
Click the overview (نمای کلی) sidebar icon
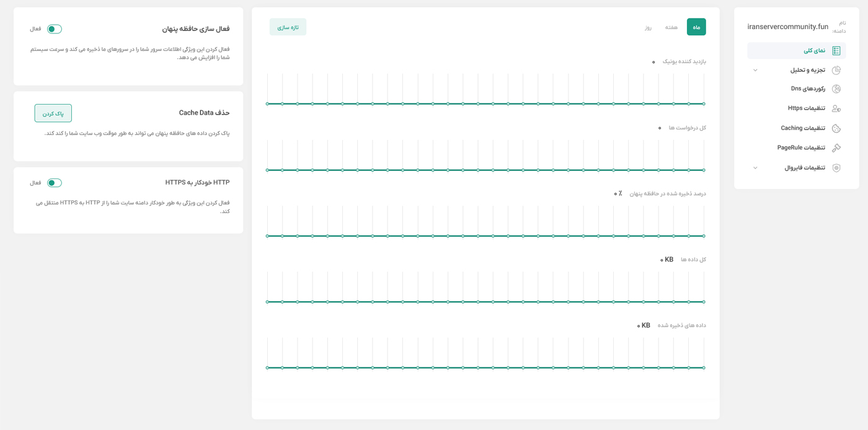836,51
